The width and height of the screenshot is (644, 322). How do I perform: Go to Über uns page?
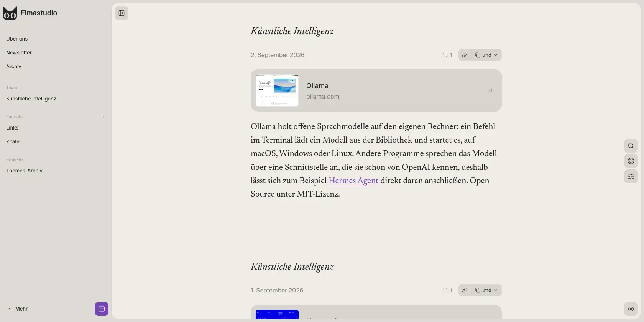(x=17, y=39)
